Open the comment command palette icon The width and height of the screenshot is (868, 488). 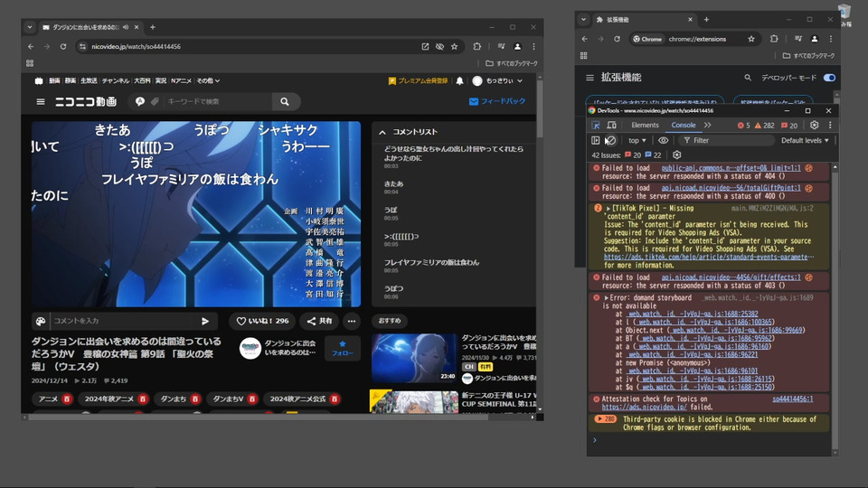[x=41, y=321]
